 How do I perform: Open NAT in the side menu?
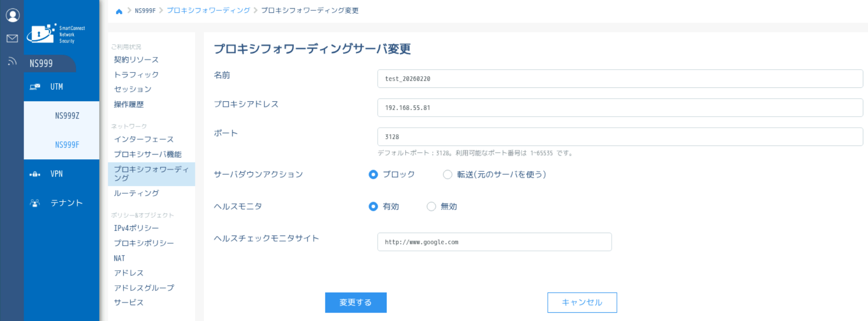(x=119, y=258)
